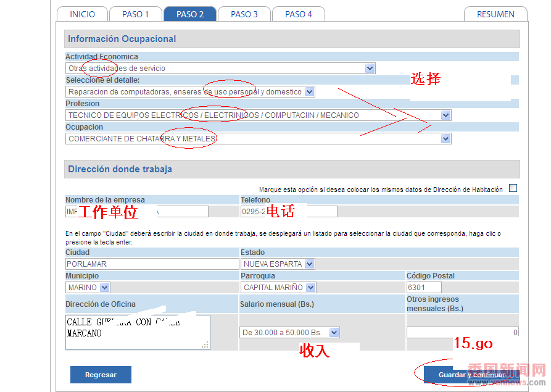The height and width of the screenshot is (392, 551).
Task: Switch to the PASO 1 tab
Action: (136, 14)
